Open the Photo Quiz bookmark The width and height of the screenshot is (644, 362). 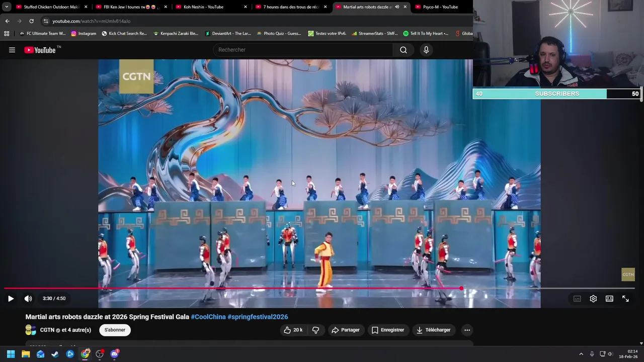click(279, 34)
